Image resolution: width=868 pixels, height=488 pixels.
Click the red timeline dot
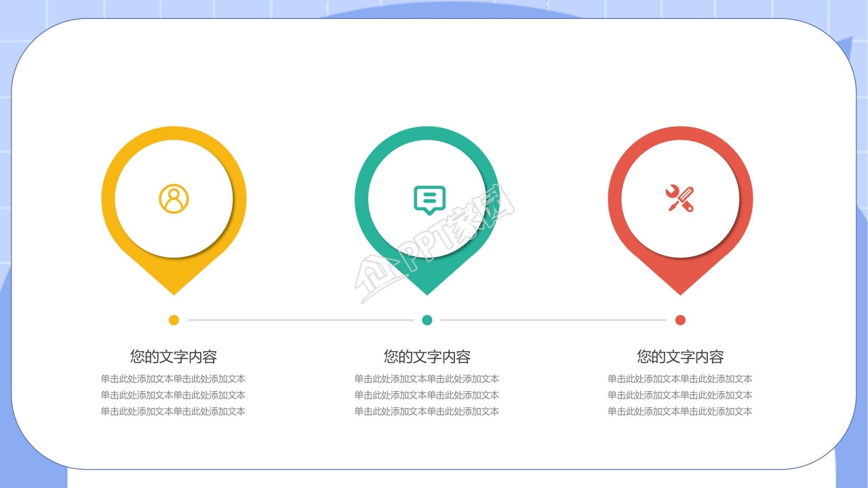pyautogui.click(x=680, y=320)
